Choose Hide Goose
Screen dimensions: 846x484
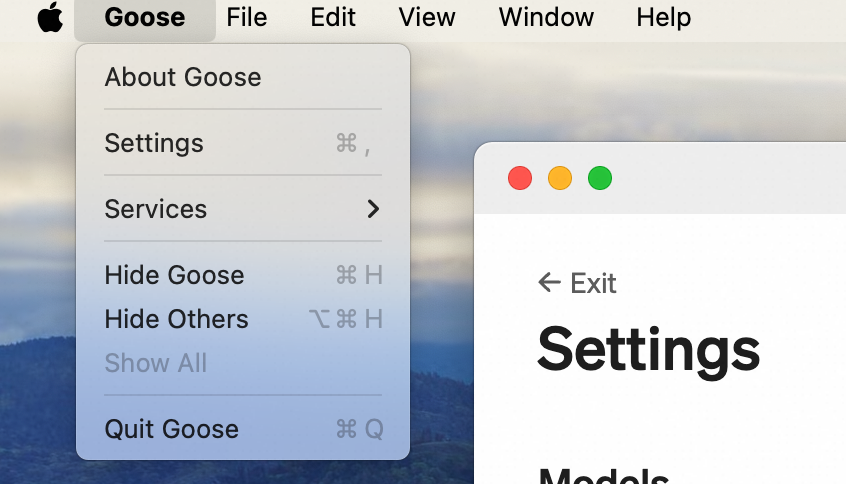pyautogui.click(x=243, y=275)
